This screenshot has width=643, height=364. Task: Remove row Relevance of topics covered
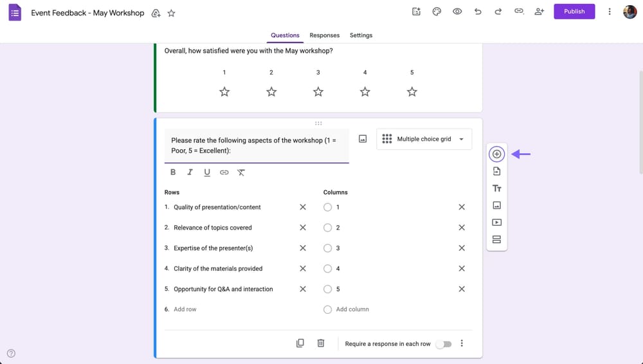point(303,228)
